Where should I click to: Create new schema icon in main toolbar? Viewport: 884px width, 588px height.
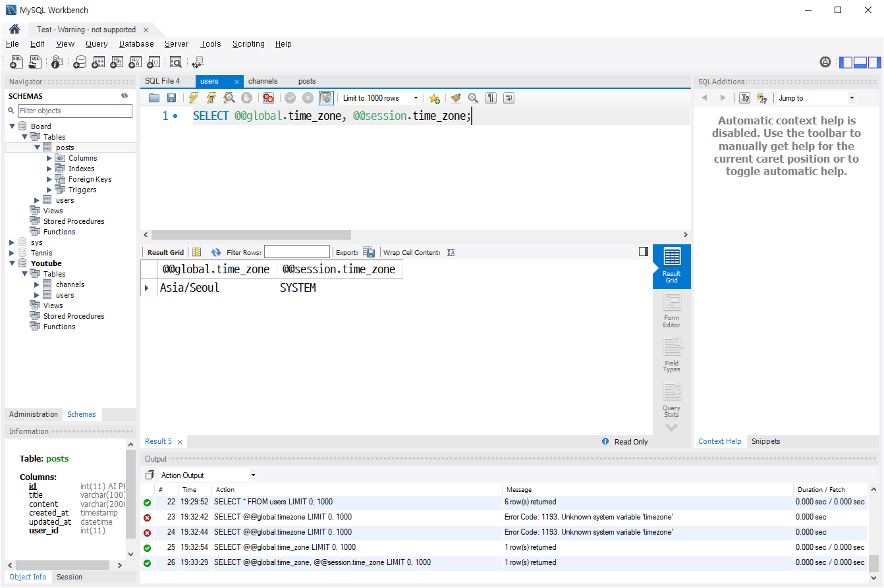click(79, 62)
